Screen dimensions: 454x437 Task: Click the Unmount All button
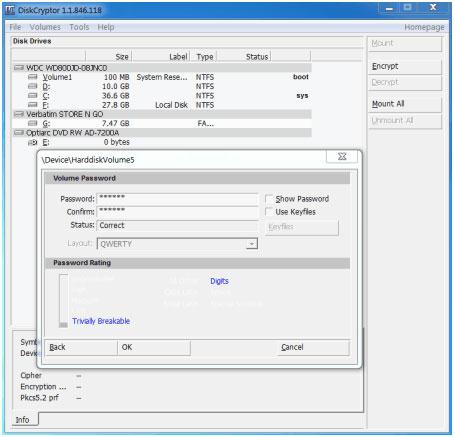(405, 121)
